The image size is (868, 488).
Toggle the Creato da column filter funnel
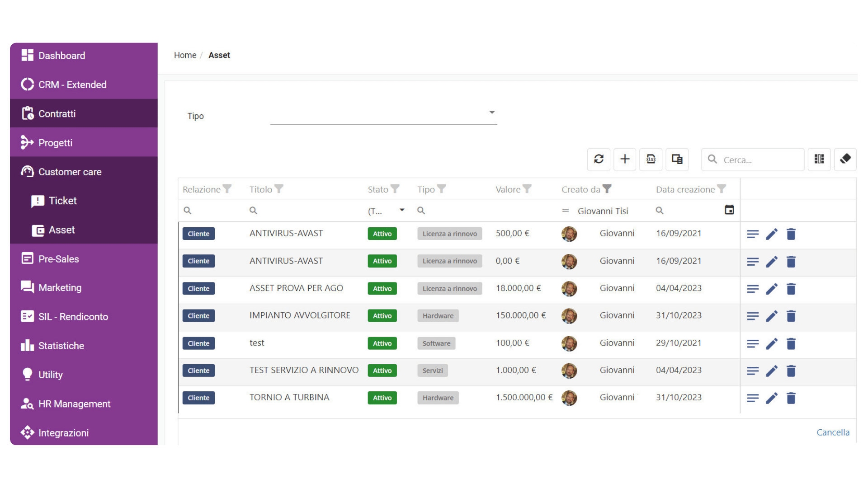[607, 189]
